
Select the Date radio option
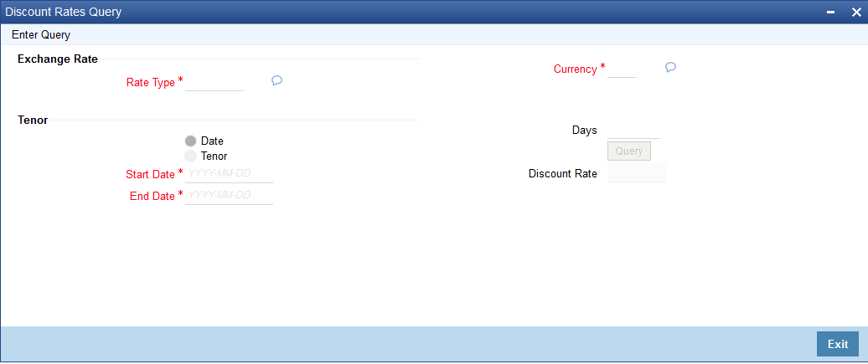point(190,141)
